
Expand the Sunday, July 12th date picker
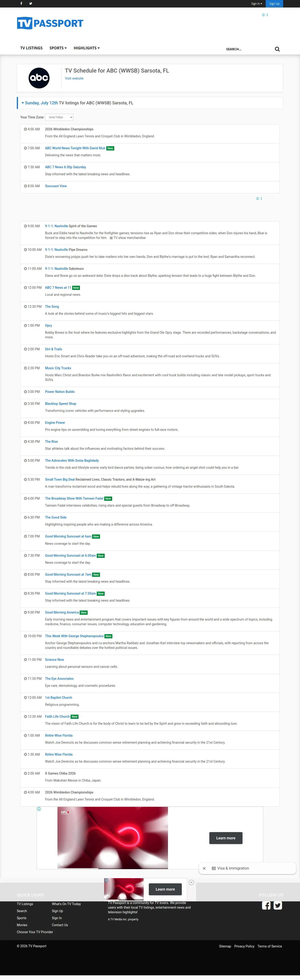[x=39, y=103]
